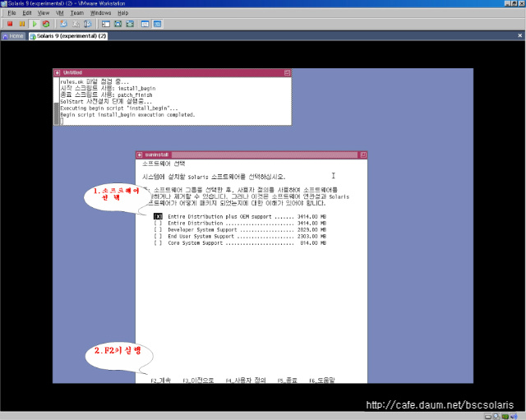
Task: Click the F3_이전으로 go back label
Action: pos(198,381)
